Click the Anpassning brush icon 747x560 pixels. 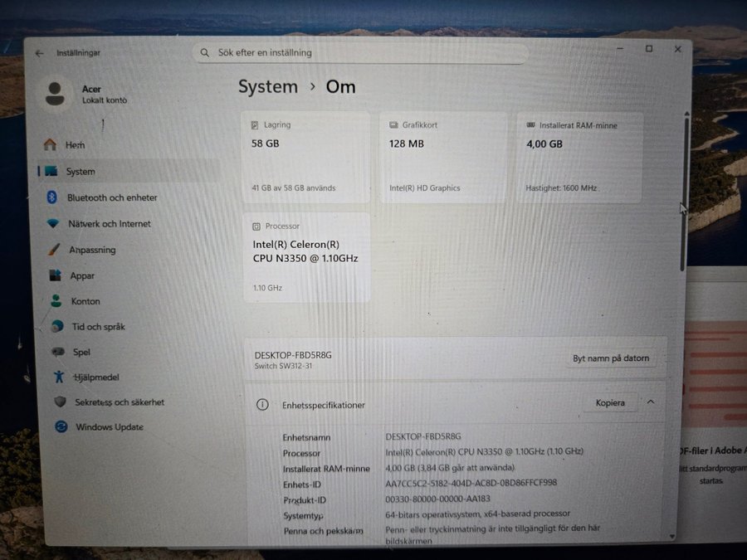click(x=54, y=250)
